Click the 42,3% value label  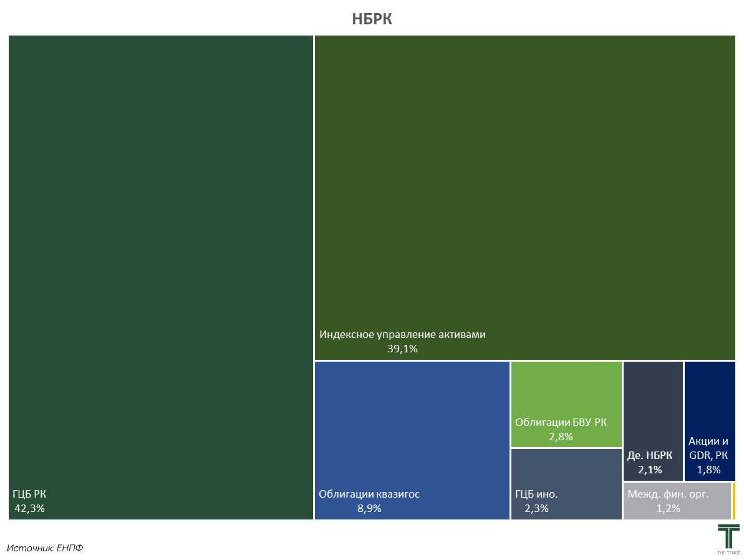pyautogui.click(x=29, y=508)
